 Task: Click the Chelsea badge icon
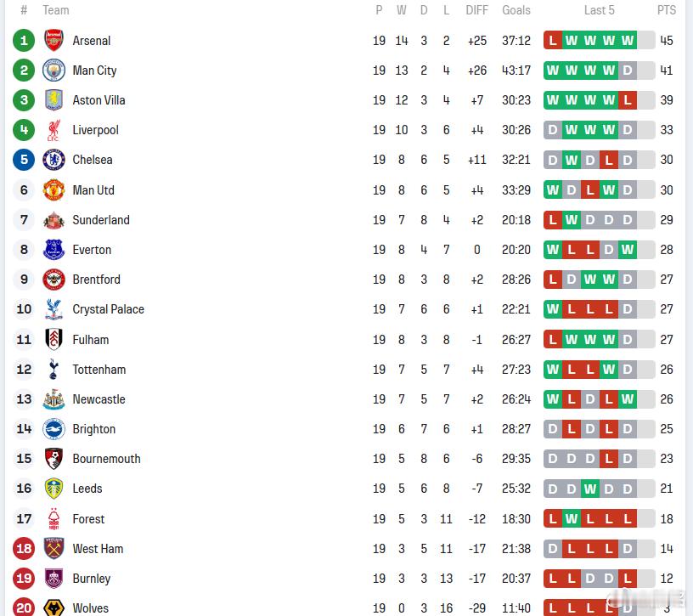(54, 160)
